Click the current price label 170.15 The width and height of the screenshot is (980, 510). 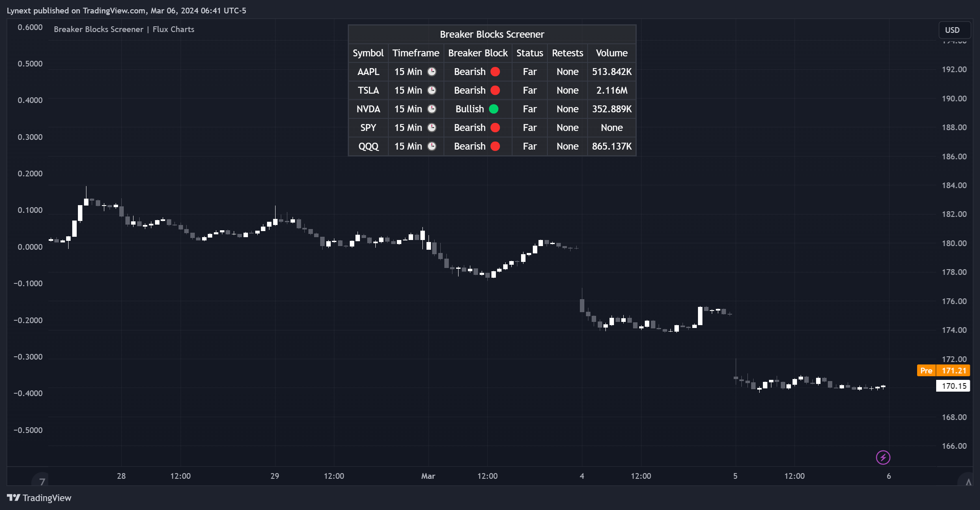pos(953,386)
